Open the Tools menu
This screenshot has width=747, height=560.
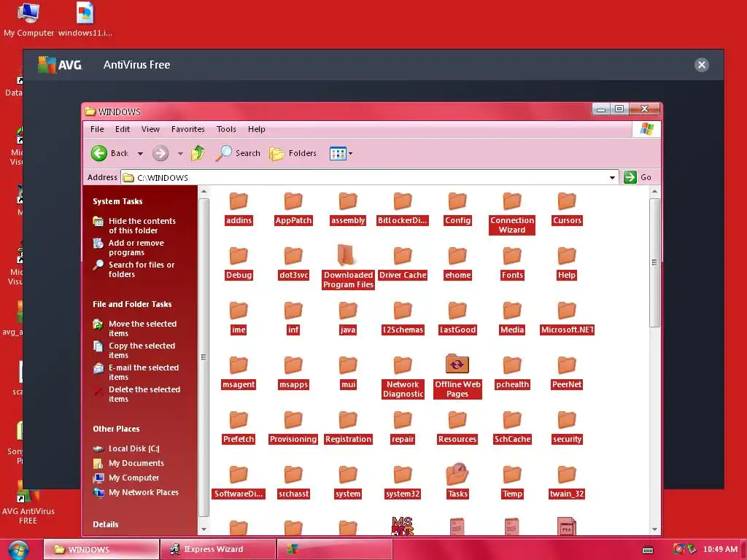pyautogui.click(x=226, y=129)
